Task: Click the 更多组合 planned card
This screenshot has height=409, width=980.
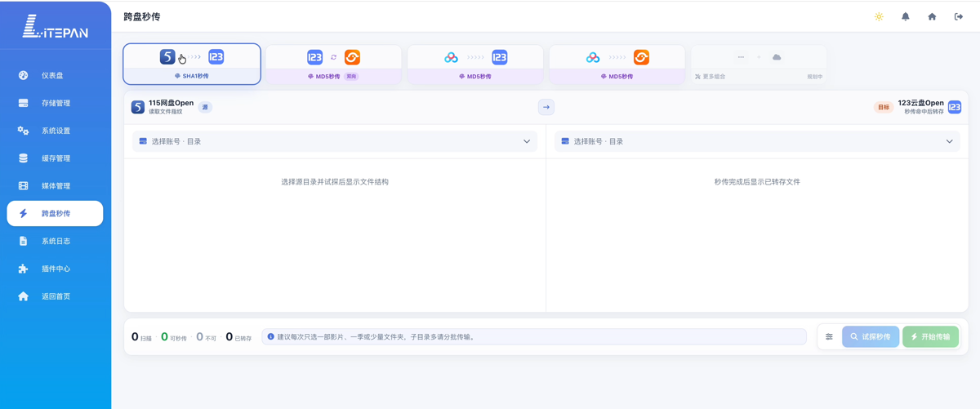Action: (759, 64)
